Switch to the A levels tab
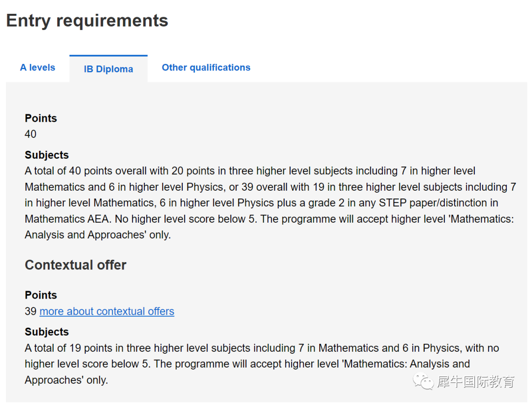Screen dimensions: 532x405 [x=37, y=67]
